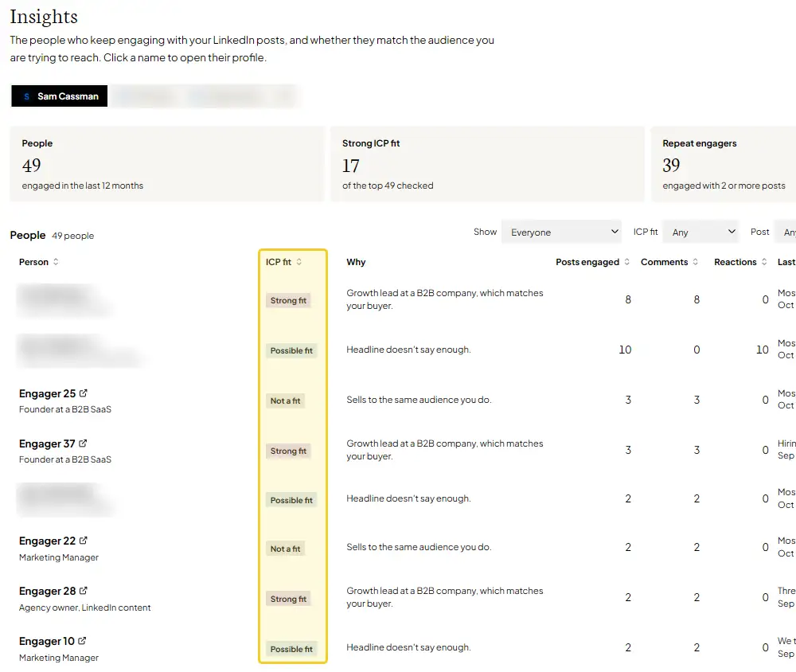Open the Post filter dropdown
This screenshot has width=796, height=672.
785,232
